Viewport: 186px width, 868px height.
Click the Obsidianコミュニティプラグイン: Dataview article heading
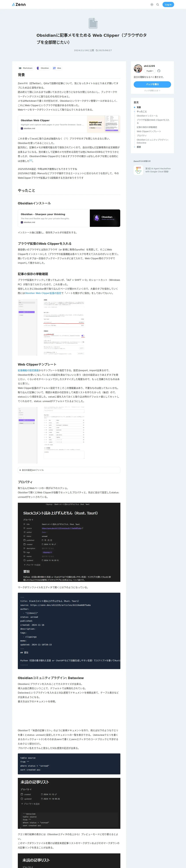pos(51,678)
